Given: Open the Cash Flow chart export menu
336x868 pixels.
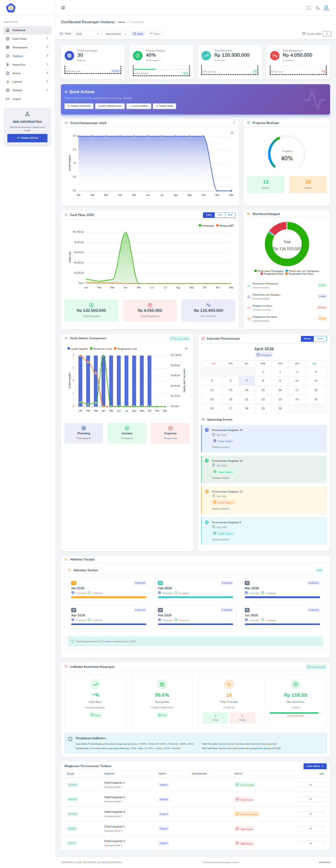Looking at the screenshot, I should coord(232,225).
